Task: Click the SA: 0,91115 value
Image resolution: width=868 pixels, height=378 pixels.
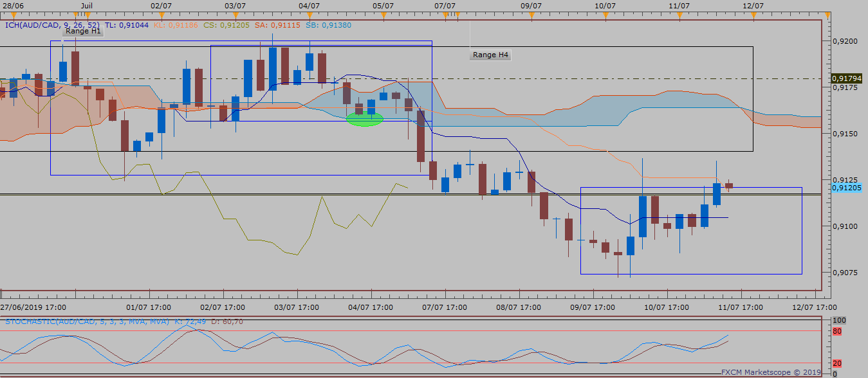Action: pos(277,25)
